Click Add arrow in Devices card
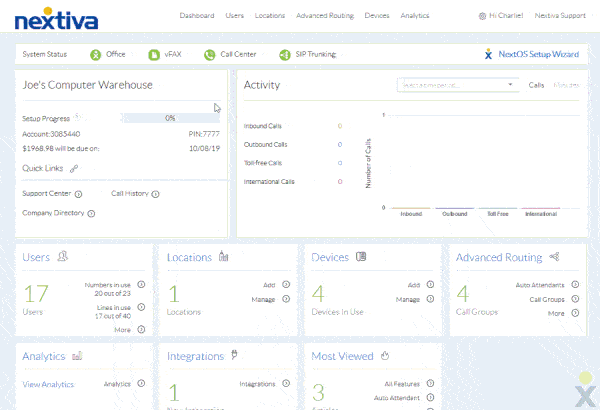This screenshot has width=600, height=410. click(430, 284)
